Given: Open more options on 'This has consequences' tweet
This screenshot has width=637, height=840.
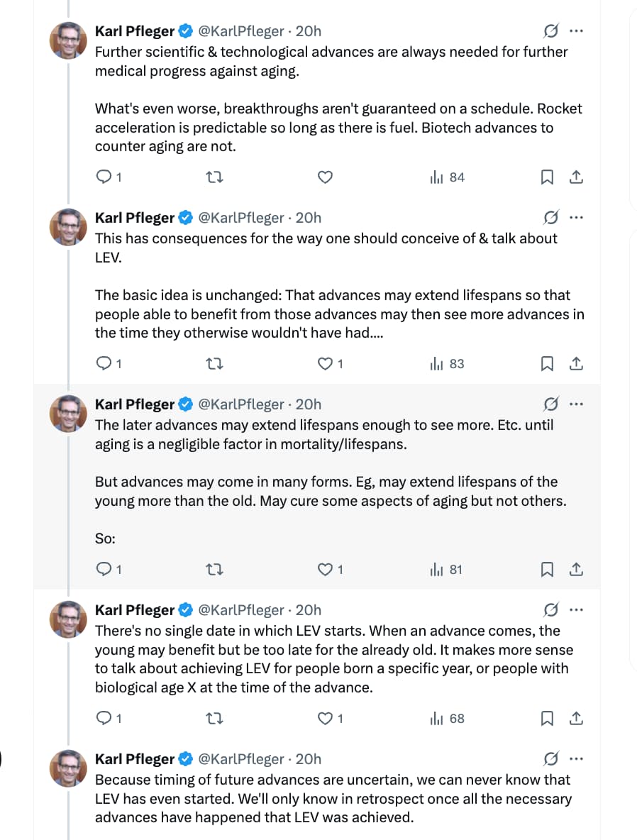Looking at the screenshot, I should point(577,218).
